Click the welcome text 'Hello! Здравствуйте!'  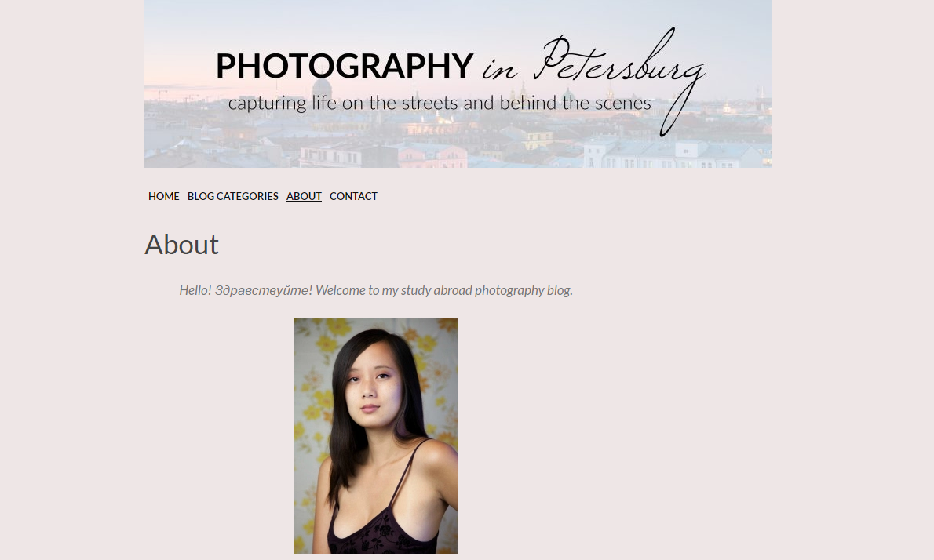(246, 290)
